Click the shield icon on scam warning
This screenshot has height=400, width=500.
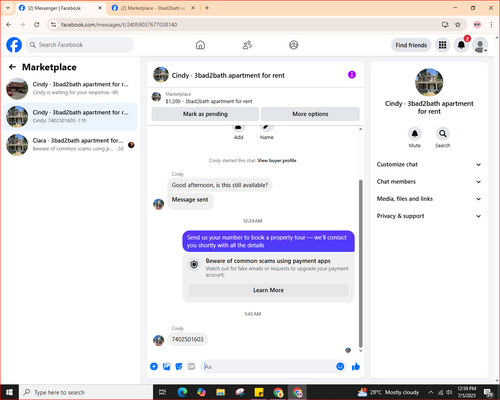pos(194,265)
